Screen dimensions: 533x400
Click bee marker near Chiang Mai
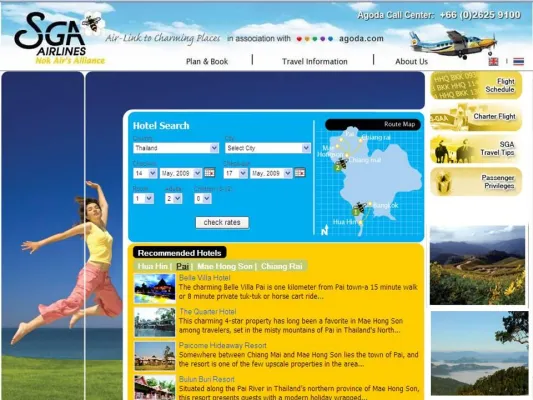coord(340,164)
